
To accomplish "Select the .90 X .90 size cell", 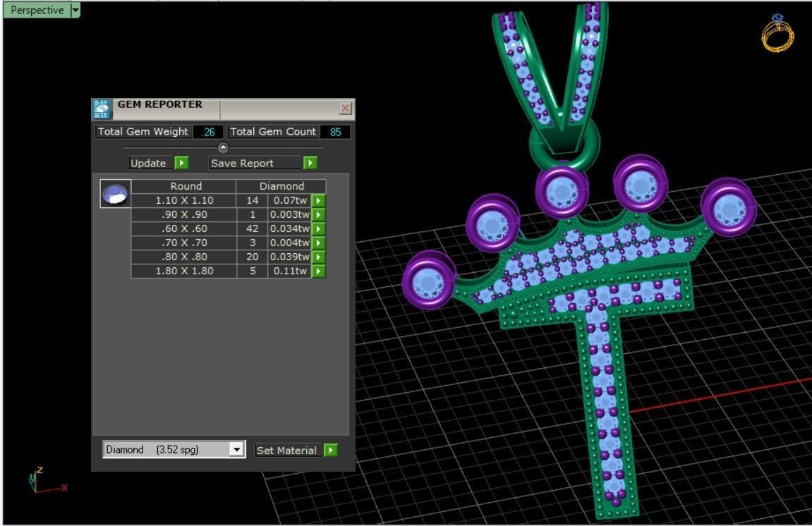I will pyautogui.click(x=184, y=214).
